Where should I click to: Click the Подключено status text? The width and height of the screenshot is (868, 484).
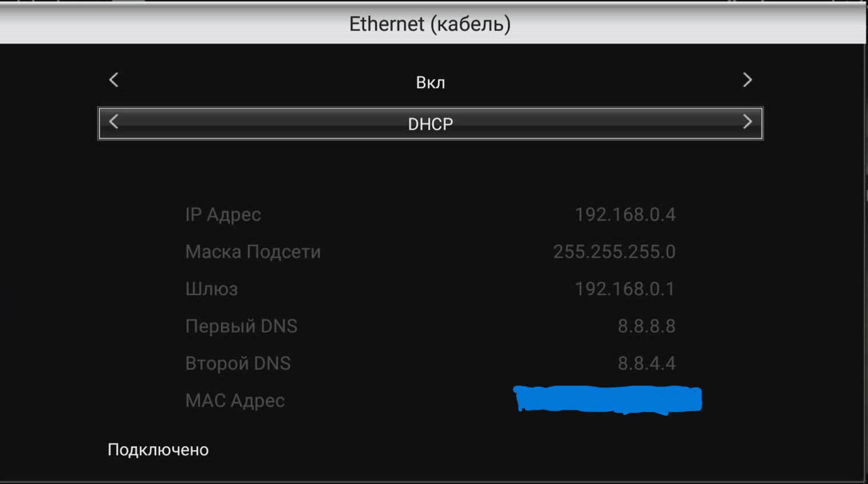(x=158, y=450)
